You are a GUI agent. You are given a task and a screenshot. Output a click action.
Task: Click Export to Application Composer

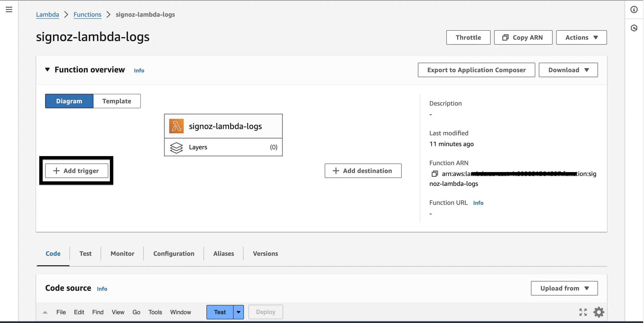point(476,70)
